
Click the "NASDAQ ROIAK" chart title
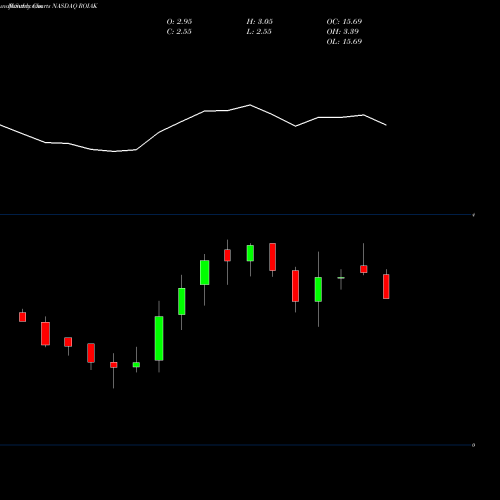pos(75,6)
